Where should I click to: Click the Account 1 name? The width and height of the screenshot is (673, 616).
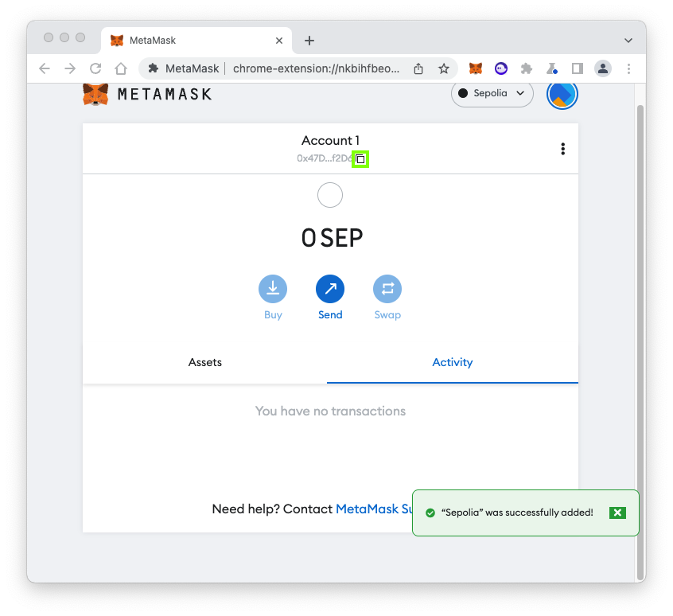(330, 140)
